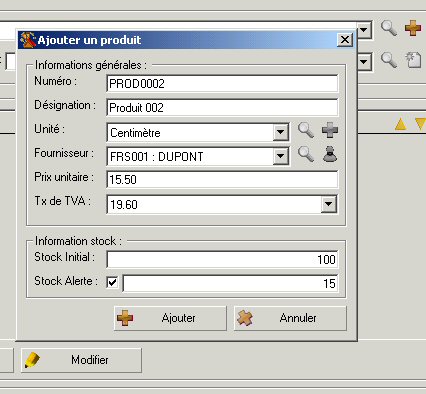This screenshot has height=394, width=426.
Task: Click the new document icon in the background window
Action: (413, 60)
